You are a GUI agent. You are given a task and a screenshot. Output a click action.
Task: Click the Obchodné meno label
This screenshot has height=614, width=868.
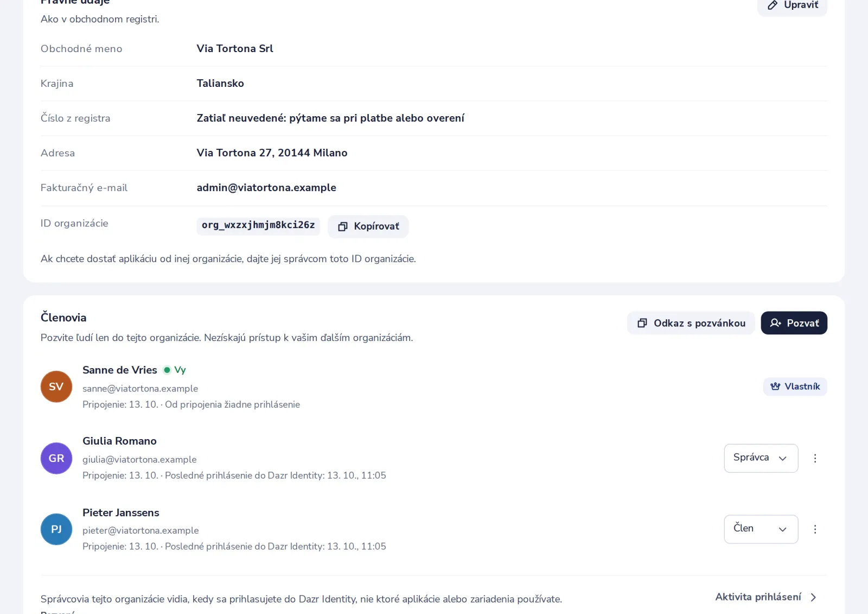[x=81, y=48]
